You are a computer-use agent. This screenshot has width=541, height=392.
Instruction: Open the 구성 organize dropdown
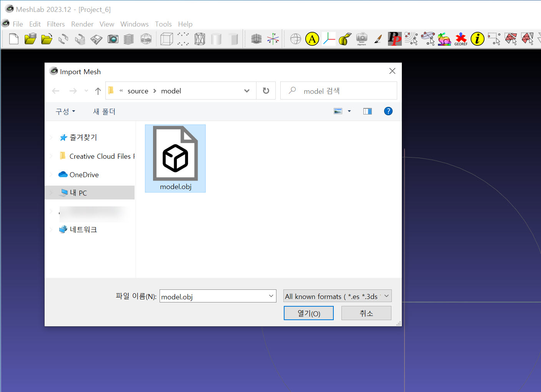pyautogui.click(x=65, y=111)
